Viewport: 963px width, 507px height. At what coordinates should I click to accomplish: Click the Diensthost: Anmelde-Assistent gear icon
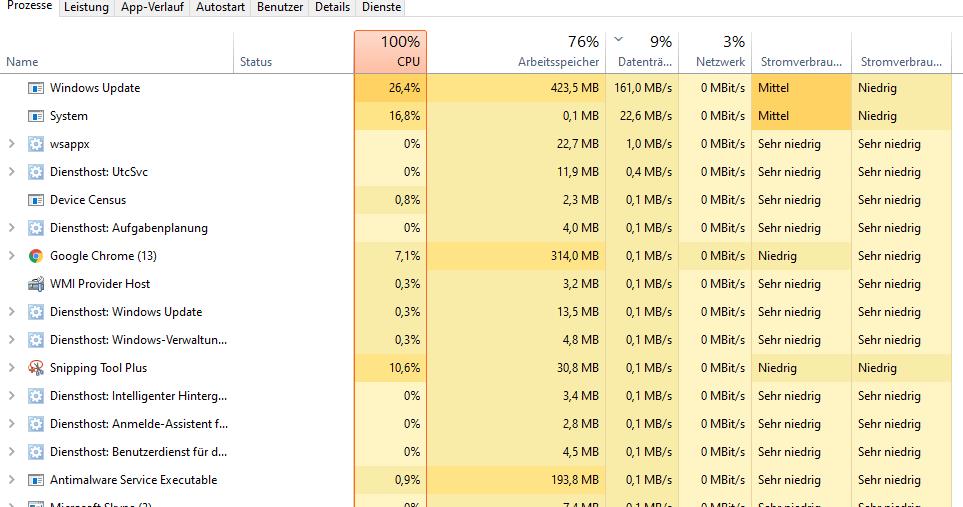pos(36,424)
